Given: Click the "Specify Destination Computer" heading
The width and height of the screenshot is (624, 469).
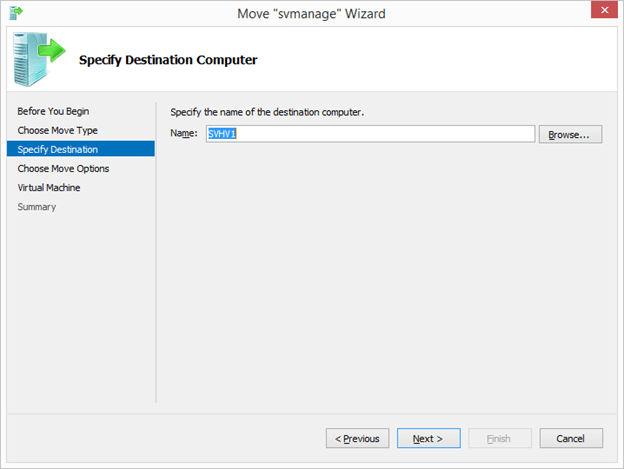Looking at the screenshot, I should 168,60.
